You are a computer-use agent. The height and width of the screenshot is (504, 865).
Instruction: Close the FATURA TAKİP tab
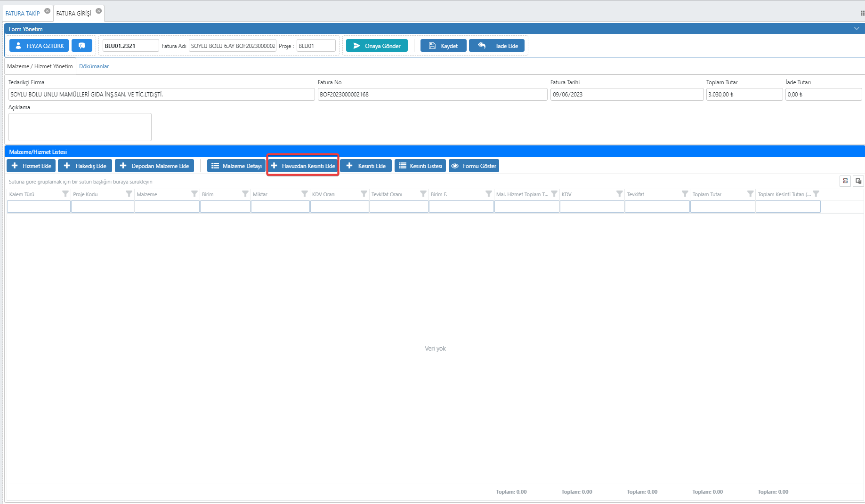[47, 11]
